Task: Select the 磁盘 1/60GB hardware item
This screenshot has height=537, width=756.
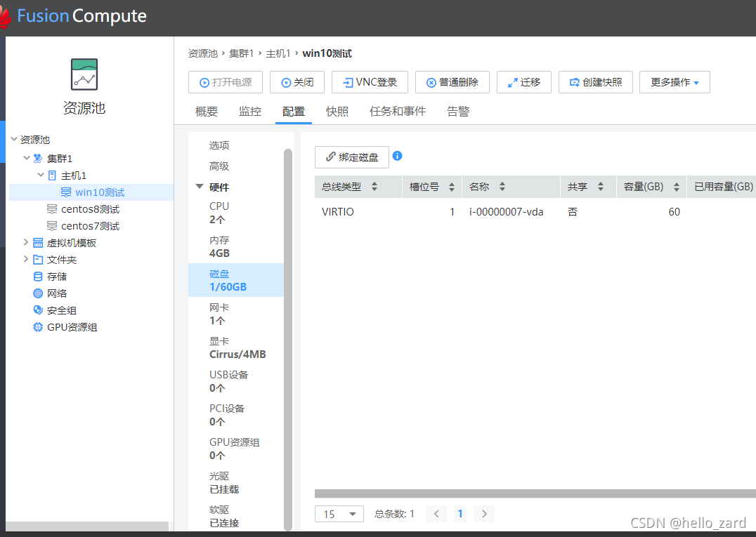Action: [x=236, y=280]
